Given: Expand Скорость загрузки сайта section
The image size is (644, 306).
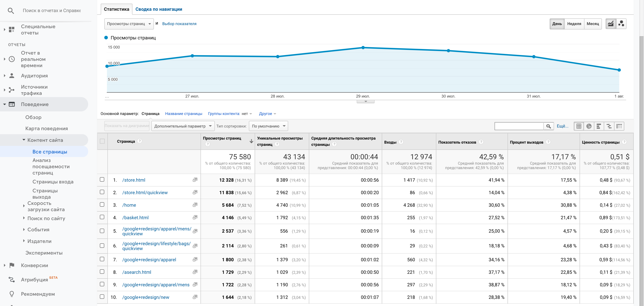Looking at the screenshot, I should (24, 206).
